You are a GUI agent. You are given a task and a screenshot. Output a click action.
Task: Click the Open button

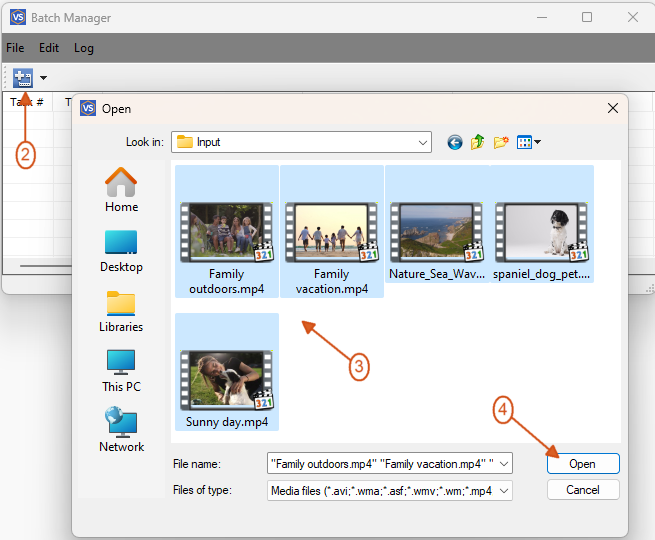tap(583, 464)
